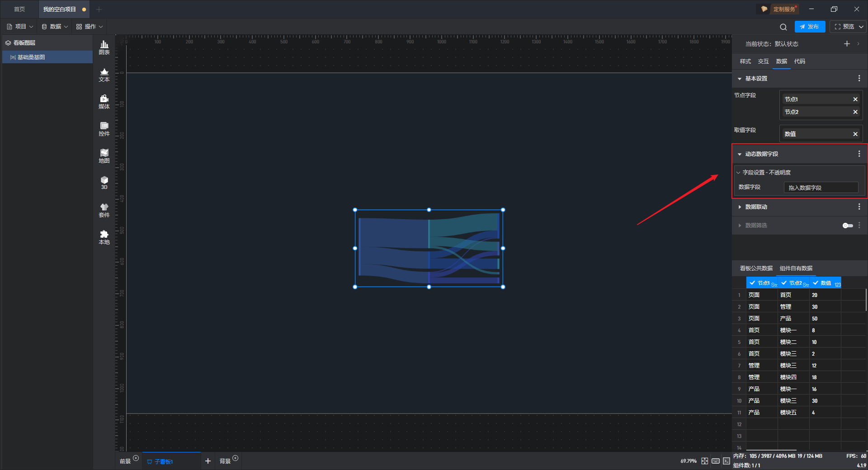868x470 pixels.
Task: Expand the state list chevron arrow
Action: [x=858, y=44]
